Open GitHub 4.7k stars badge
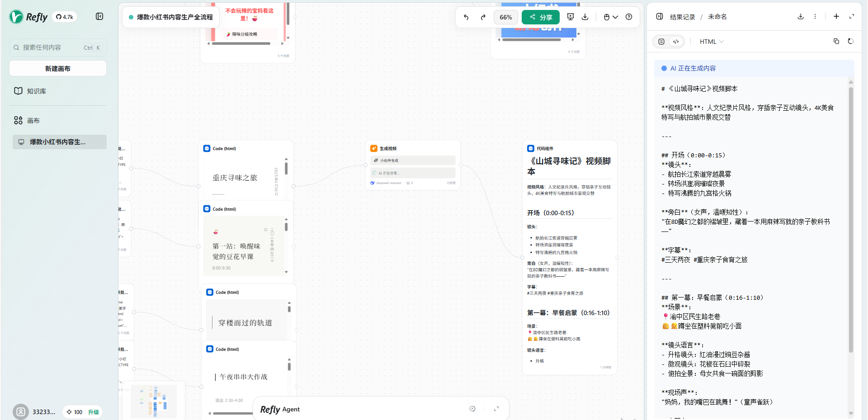The height and width of the screenshot is (420, 868). coord(65,17)
